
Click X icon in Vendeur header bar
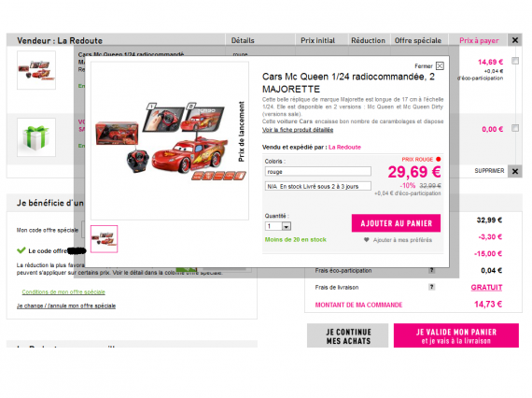[x=515, y=40]
